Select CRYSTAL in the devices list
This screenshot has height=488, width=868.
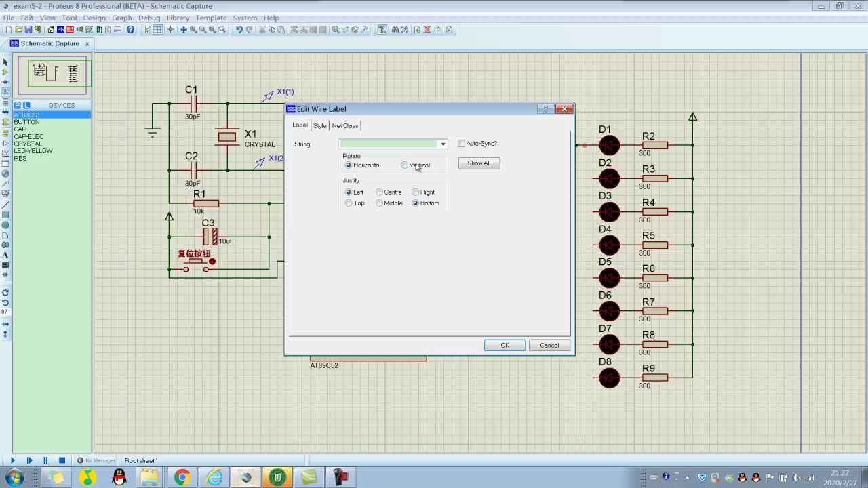click(x=28, y=144)
